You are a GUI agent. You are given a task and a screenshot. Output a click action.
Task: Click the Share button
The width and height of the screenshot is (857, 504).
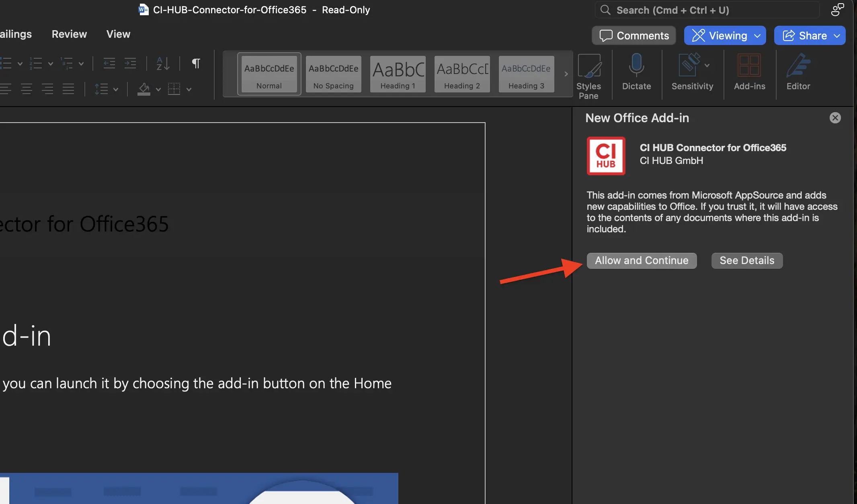(810, 35)
